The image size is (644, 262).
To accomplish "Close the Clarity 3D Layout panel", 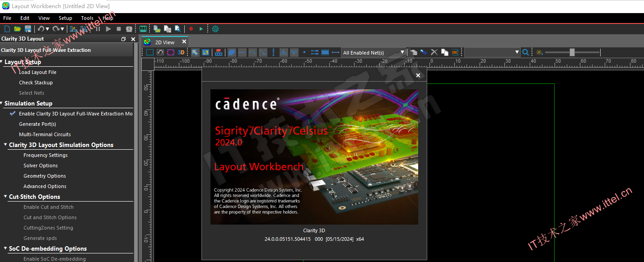I will point(133,39).
